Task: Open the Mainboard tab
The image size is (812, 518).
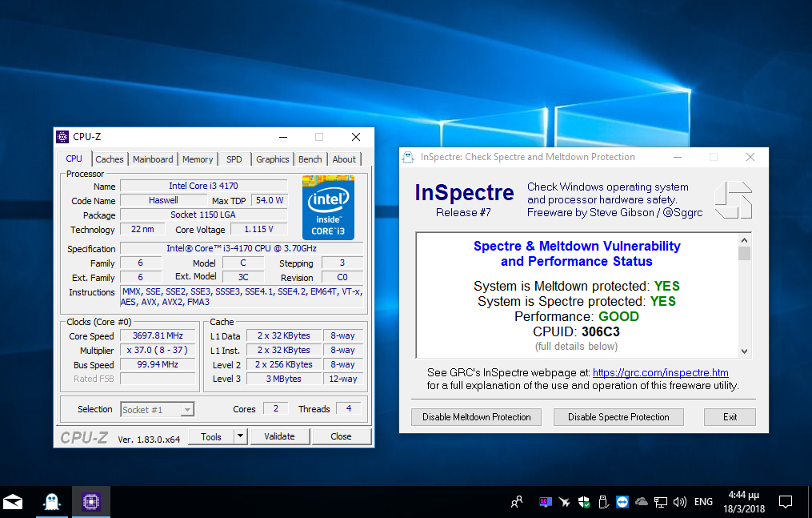Action: [153, 159]
